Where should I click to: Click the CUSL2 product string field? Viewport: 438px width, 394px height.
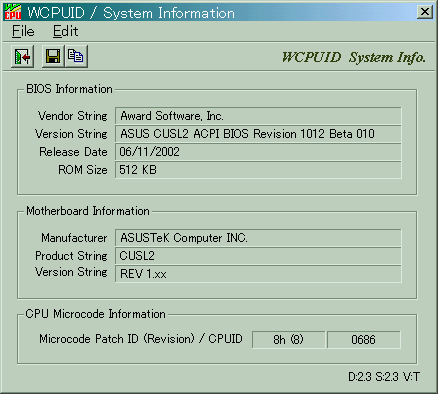(x=258, y=256)
